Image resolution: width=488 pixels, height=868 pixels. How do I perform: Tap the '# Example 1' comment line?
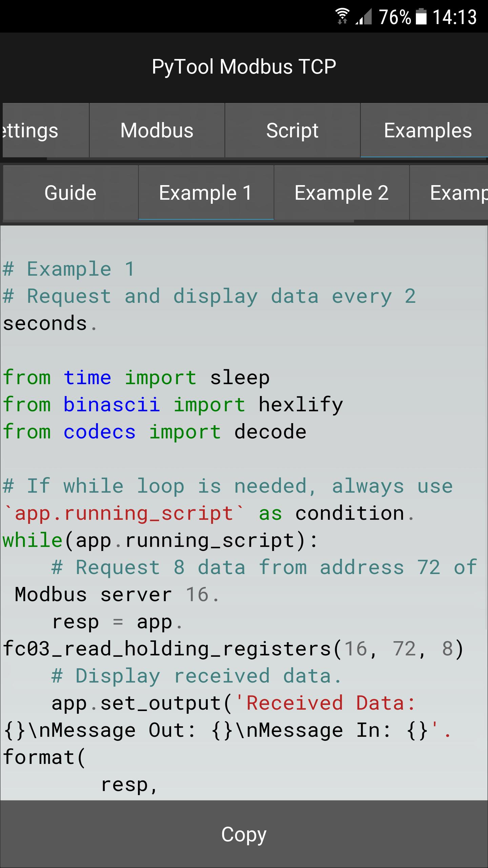click(69, 269)
